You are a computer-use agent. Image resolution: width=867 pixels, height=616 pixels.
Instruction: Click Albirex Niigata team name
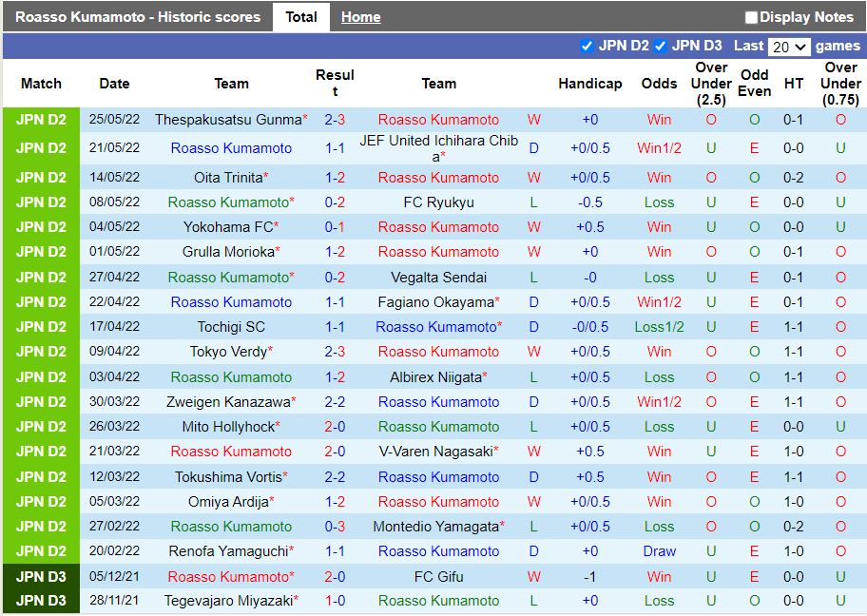click(436, 377)
